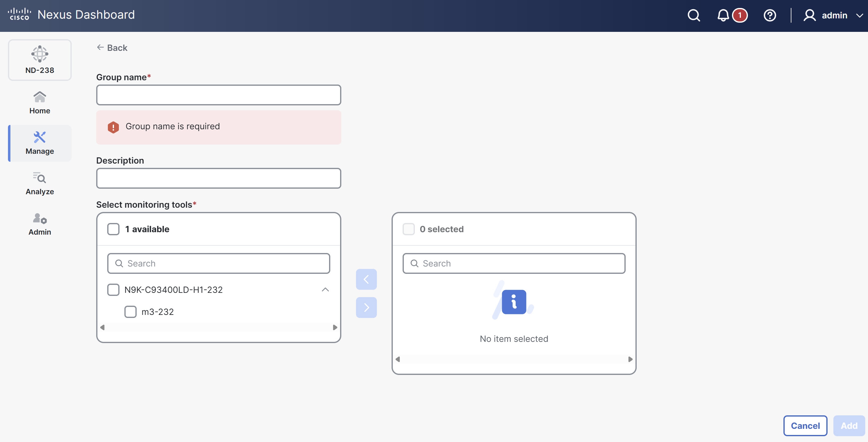Select the Analyze icon in sidebar
The image size is (868, 442).
point(40,178)
